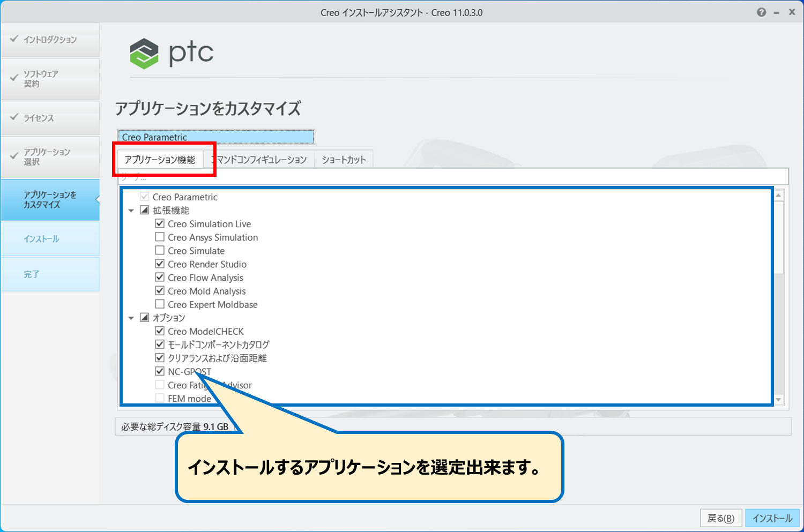Switch to コマンドコンフィギュレーション tab
This screenshot has width=804, height=532.
pos(260,160)
